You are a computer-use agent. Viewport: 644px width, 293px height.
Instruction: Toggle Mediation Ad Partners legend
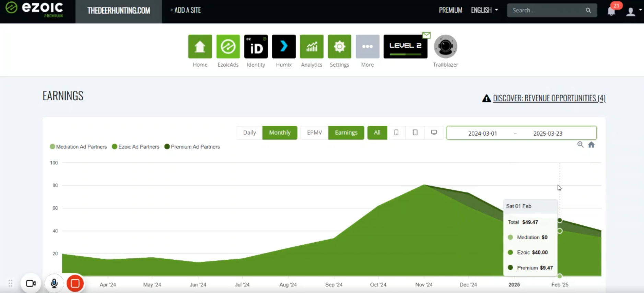pyautogui.click(x=78, y=146)
